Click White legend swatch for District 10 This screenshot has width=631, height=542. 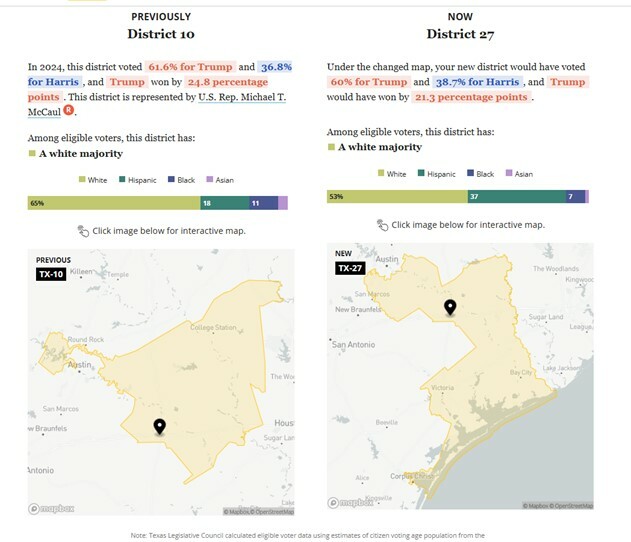tap(82, 179)
